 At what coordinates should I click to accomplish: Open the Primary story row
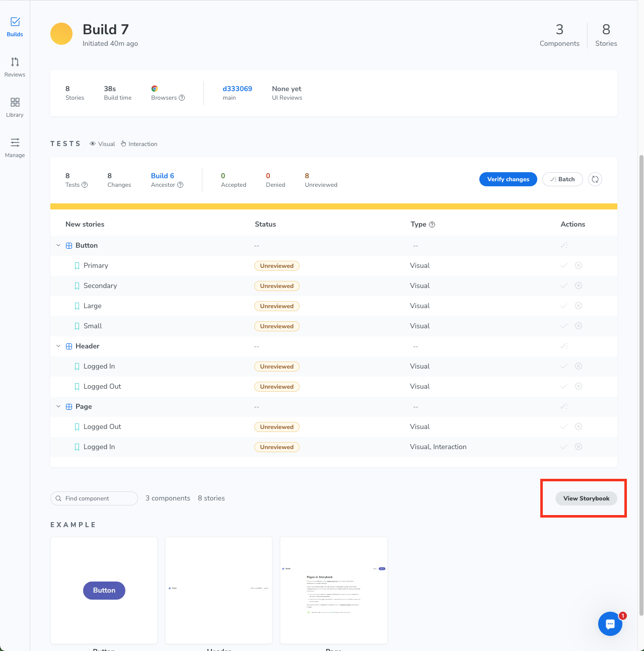[334, 265]
